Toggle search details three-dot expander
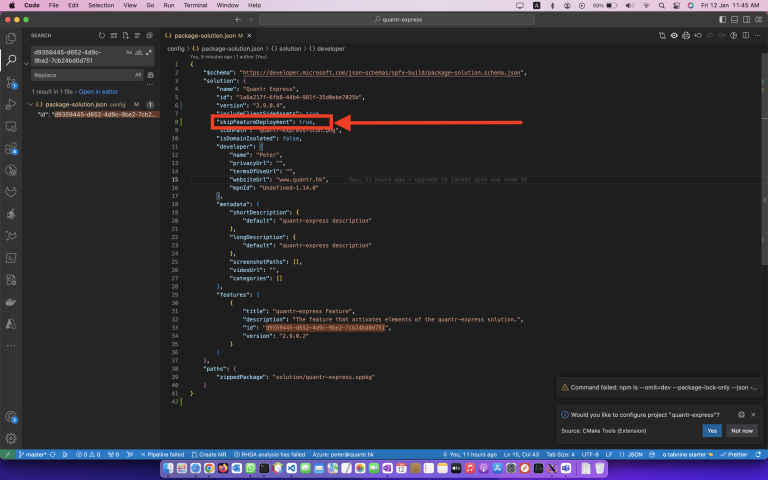Screen dimensions: 768x480 [x=150, y=84]
